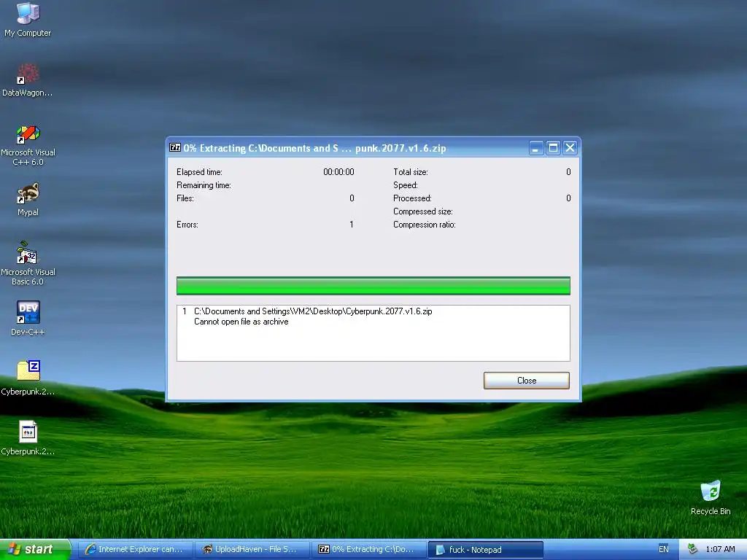Click the 'Cannot open file as archive' message
Image resolution: width=747 pixels, height=560 pixels.
point(241,322)
